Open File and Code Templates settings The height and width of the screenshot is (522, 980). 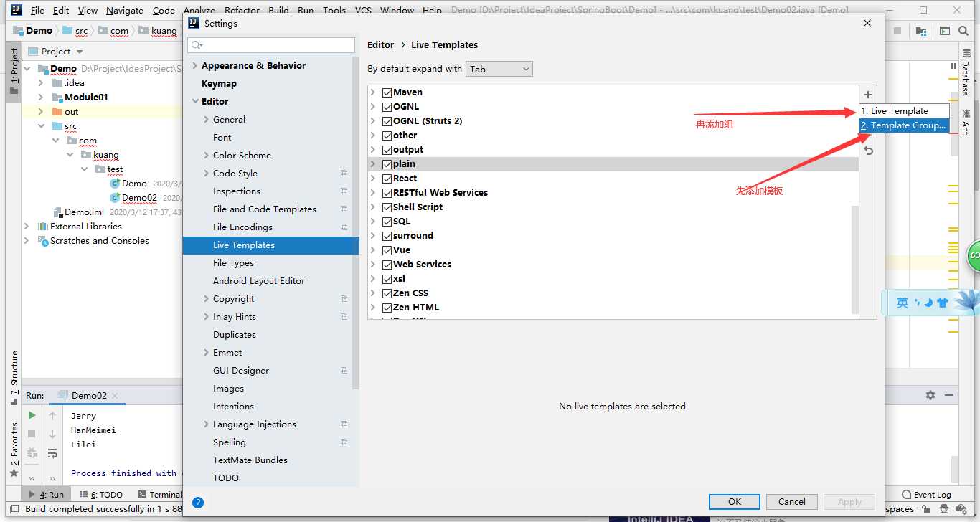pyautogui.click(x=265, y=209)
